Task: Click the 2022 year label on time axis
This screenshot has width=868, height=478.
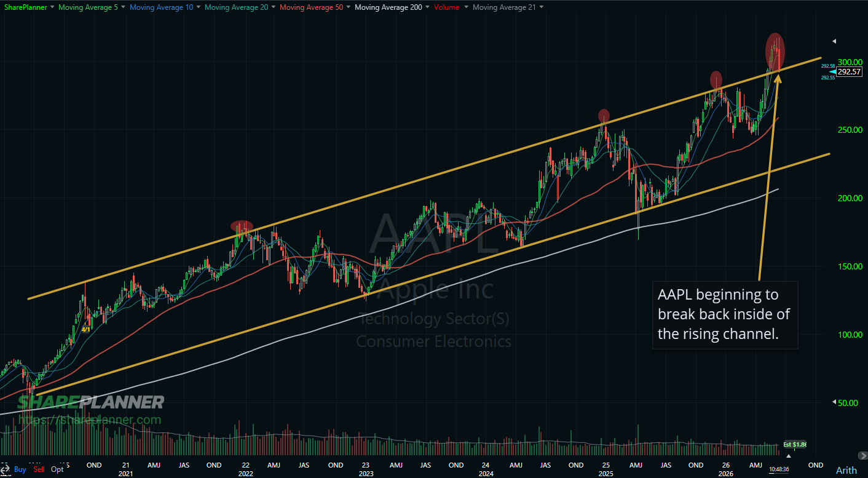Action: point(245,474)
